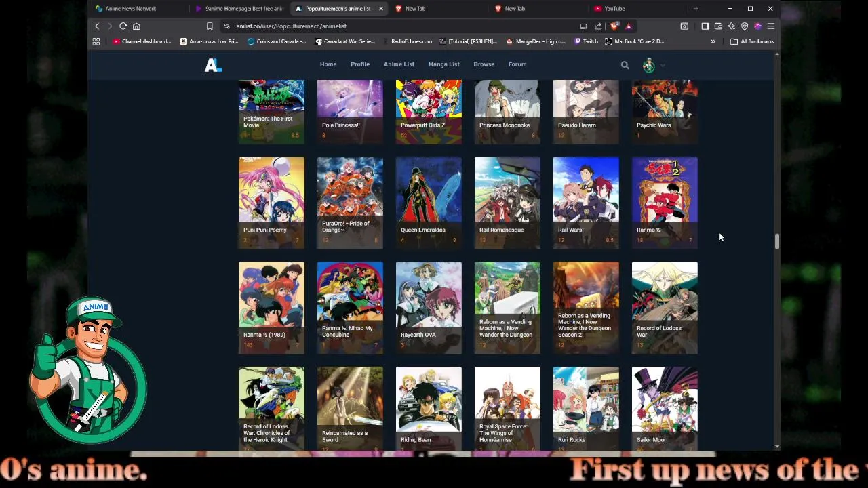The image size is (868, 488).
Task: Select the Rayearth OVA cover
Action: [429, 308]
